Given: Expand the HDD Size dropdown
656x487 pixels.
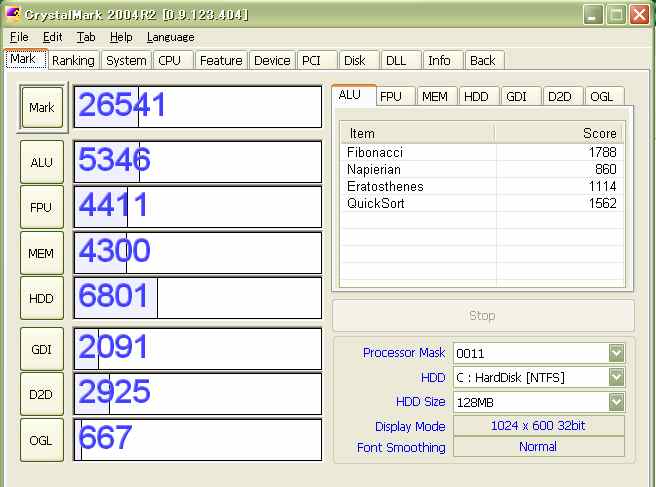Looking at the screenshot, I should point(616,401).
